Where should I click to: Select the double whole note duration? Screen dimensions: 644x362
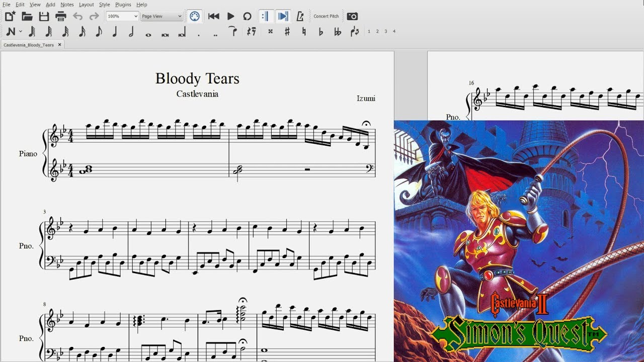[x=165, y=35]
